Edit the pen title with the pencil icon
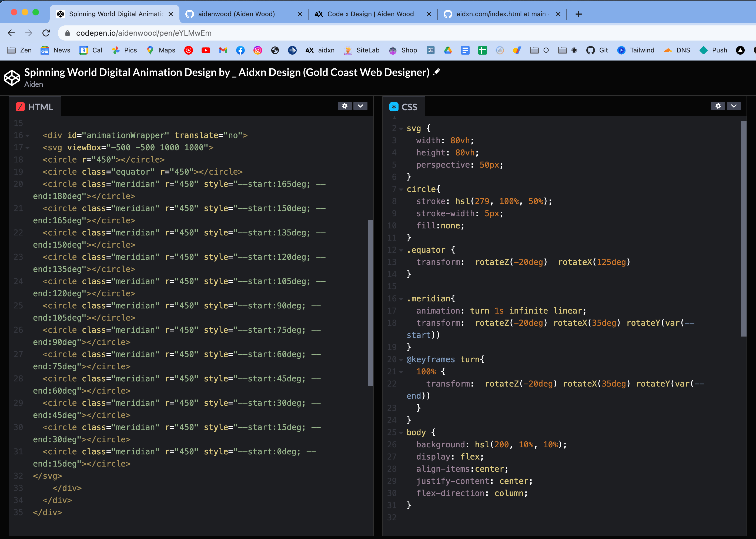 tap(437, 72)
